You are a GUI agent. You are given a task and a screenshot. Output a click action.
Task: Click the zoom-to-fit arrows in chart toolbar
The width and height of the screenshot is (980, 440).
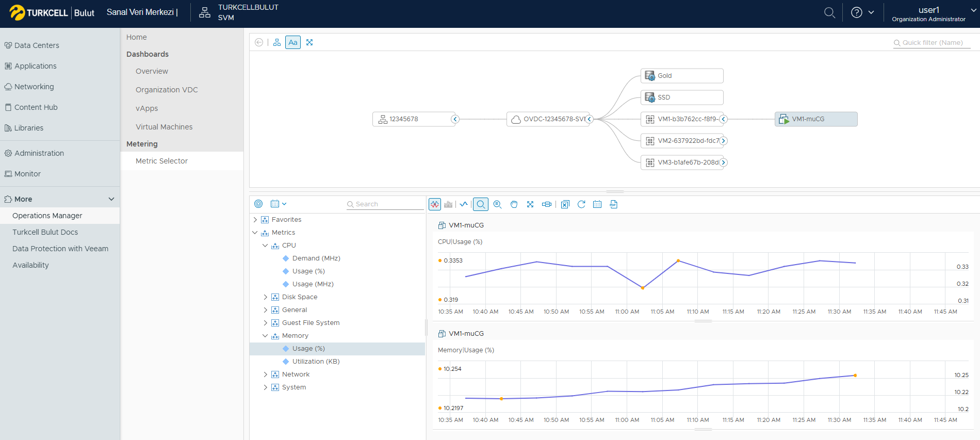(x=530, y=204)
